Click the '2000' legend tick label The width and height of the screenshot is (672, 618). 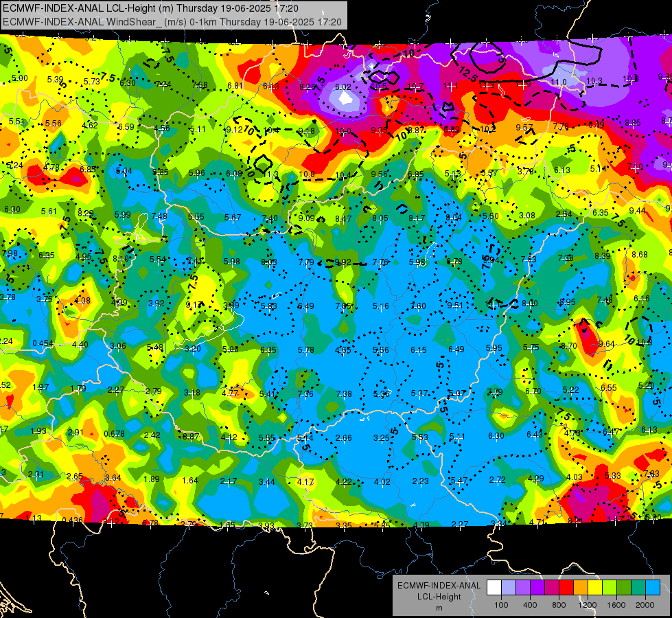pos(645,605)
